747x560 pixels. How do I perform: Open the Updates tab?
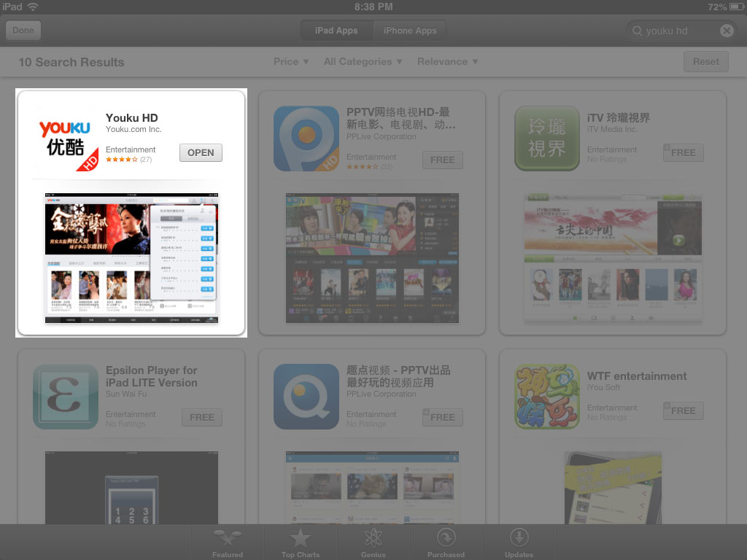pos(519,542)
